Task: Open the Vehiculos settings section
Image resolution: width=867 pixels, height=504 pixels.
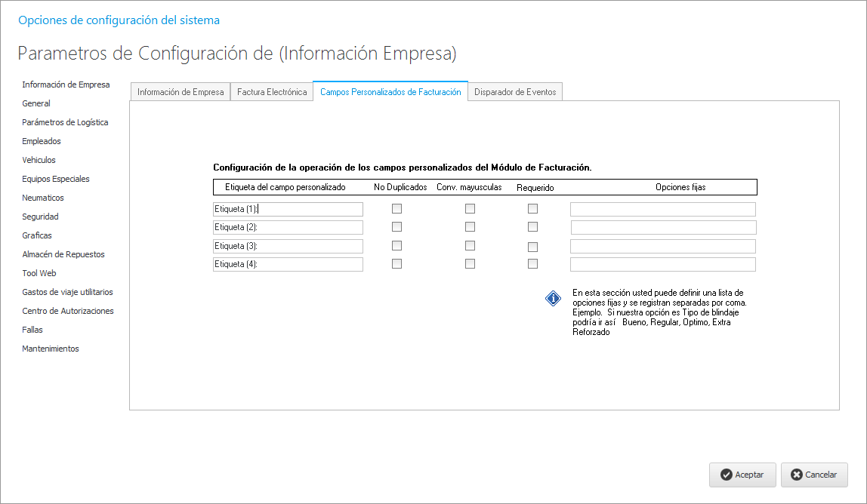Action: 39,160
